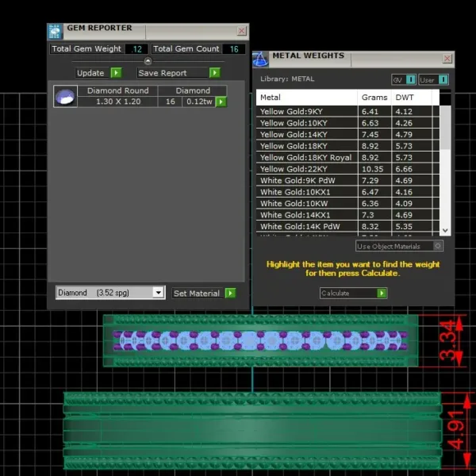
Task: Click the metal list scroll down arrow
Action: 445,230
